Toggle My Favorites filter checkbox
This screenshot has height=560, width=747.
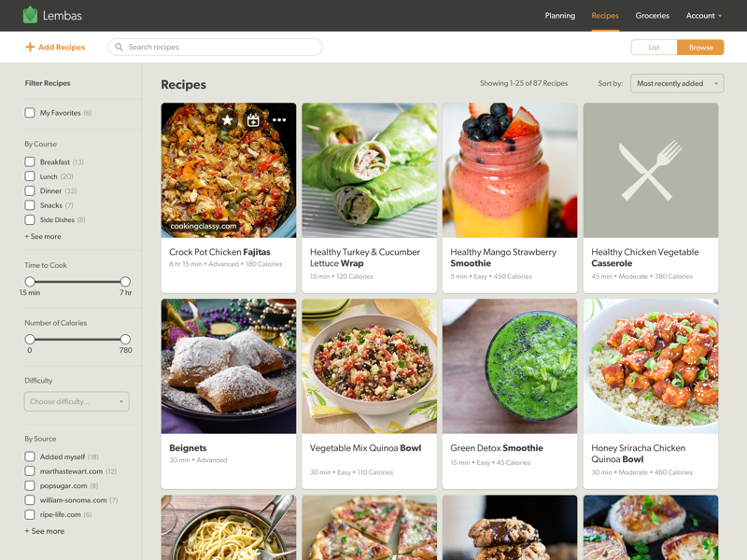click(x=30, y=113)
